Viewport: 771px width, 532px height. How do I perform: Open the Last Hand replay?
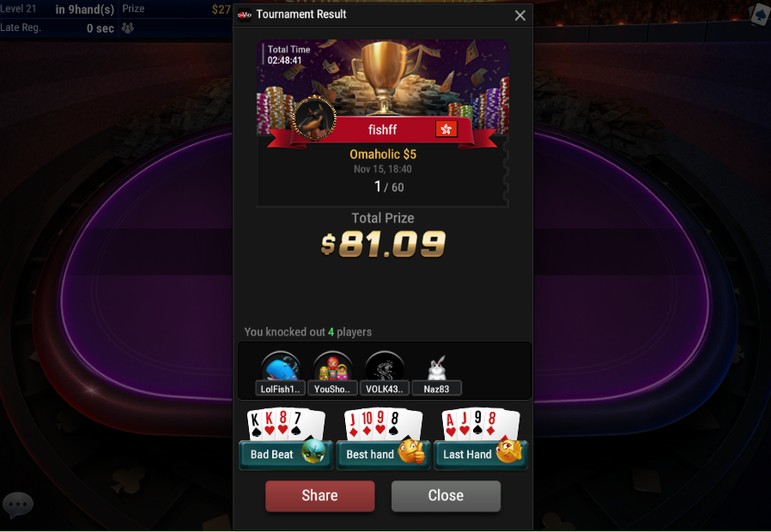click(x=481, y=455)
